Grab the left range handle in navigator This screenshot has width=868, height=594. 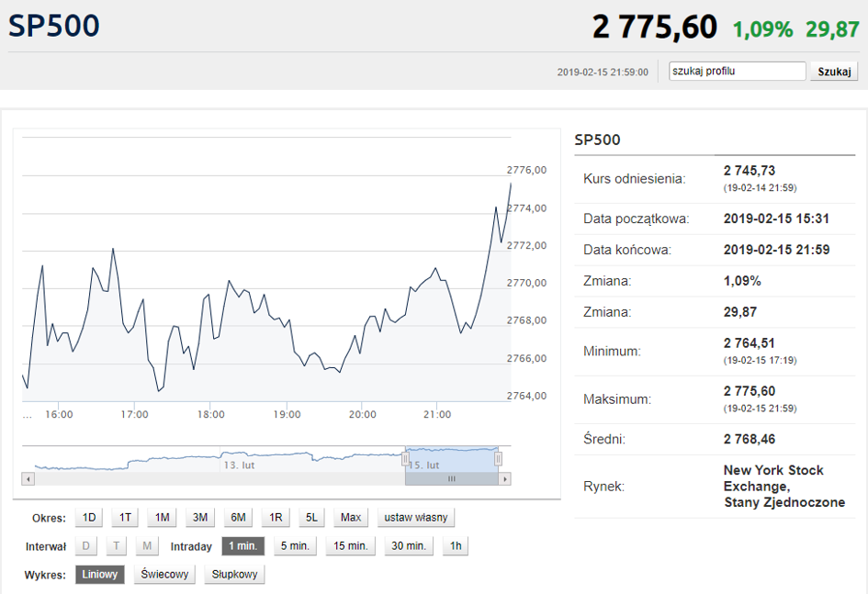(405, 458)
